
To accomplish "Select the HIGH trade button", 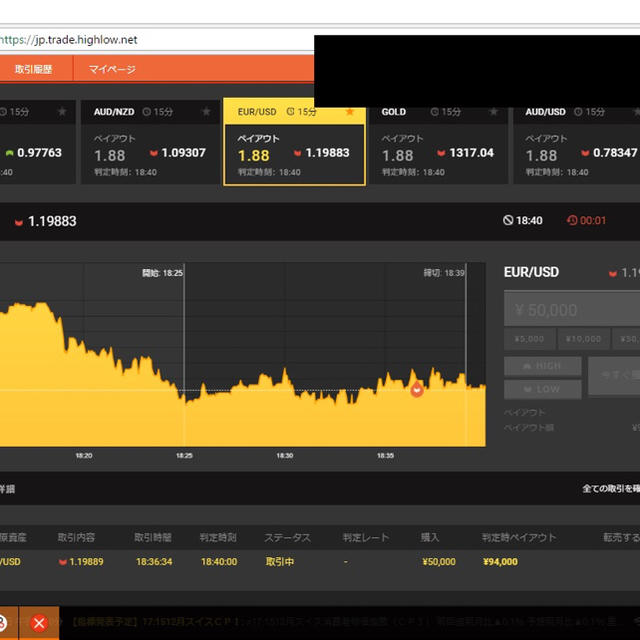I will [543, 366].
